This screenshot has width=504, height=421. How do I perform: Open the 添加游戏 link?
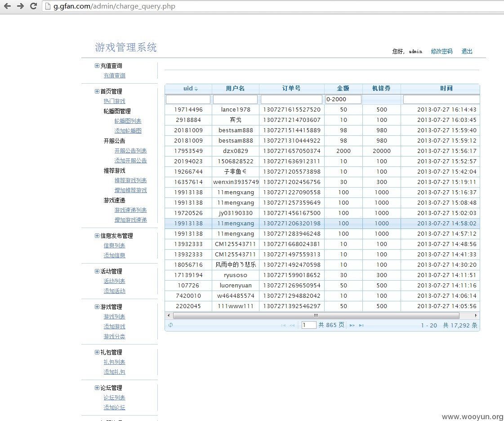(115, 327)
